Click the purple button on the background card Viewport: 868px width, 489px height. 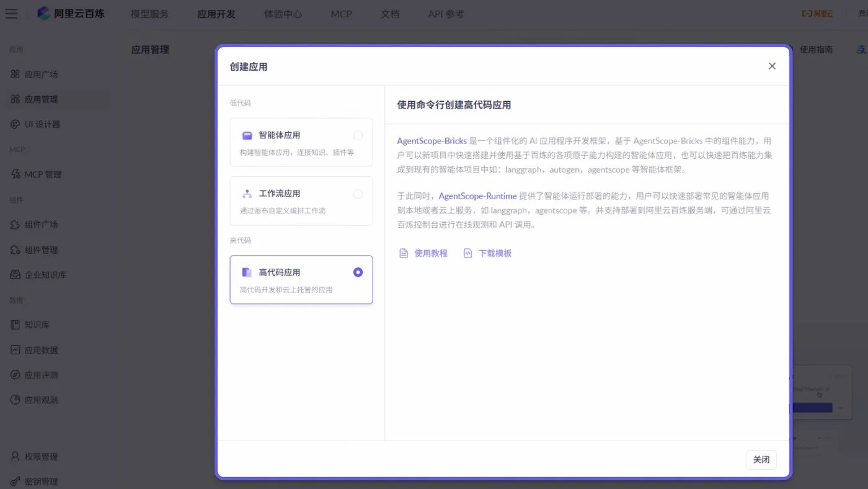click(812, 408)
